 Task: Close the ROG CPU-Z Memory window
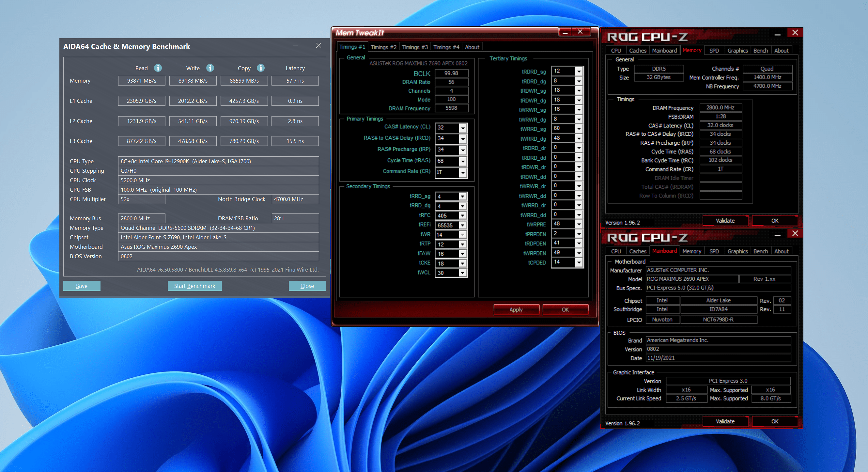(x=795, y=33)
